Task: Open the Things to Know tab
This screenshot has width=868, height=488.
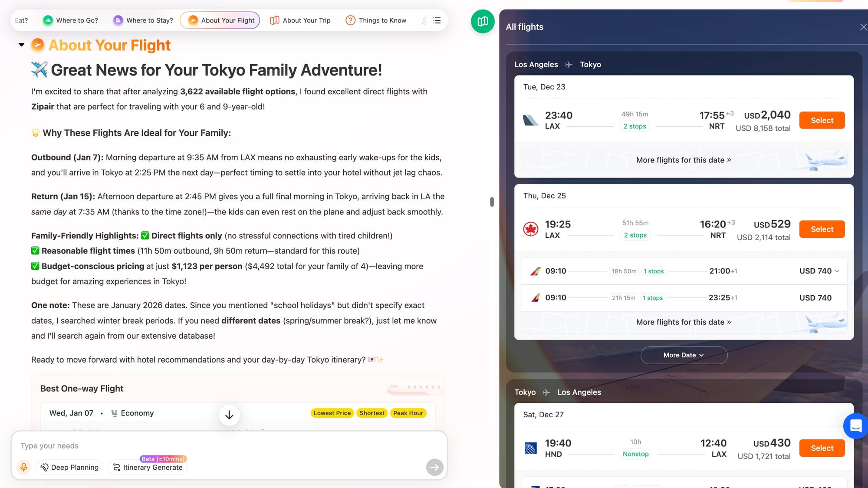Action: [x=382, y=20]
